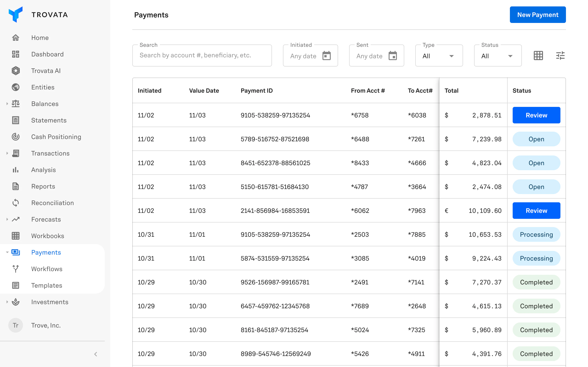The height and width of the screenshot is (367, 588).
Task: Click the Initiated date calendar icon
Action: [326, 56]
